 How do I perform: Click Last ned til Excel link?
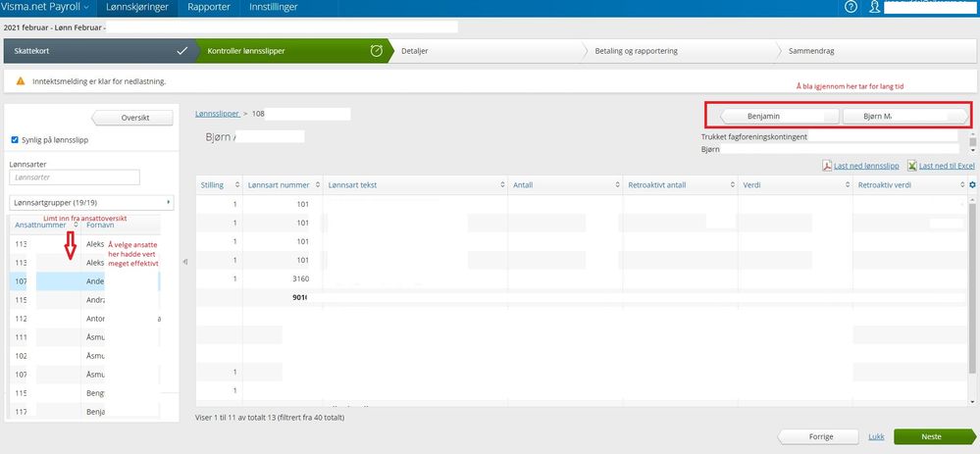(x=947, y=166)
